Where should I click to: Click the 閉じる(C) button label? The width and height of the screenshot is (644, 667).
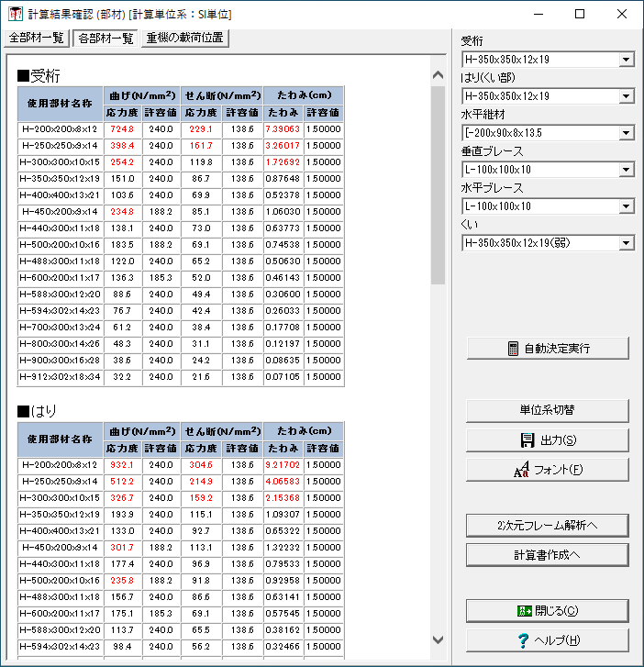click(x=556, y=611)
